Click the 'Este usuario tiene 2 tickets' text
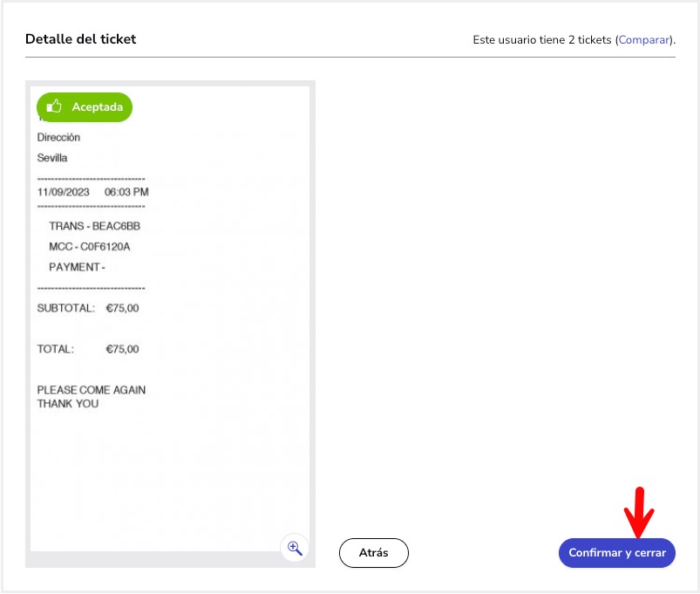700x594 pixels. pyautogui.click(x=542, y=40)
